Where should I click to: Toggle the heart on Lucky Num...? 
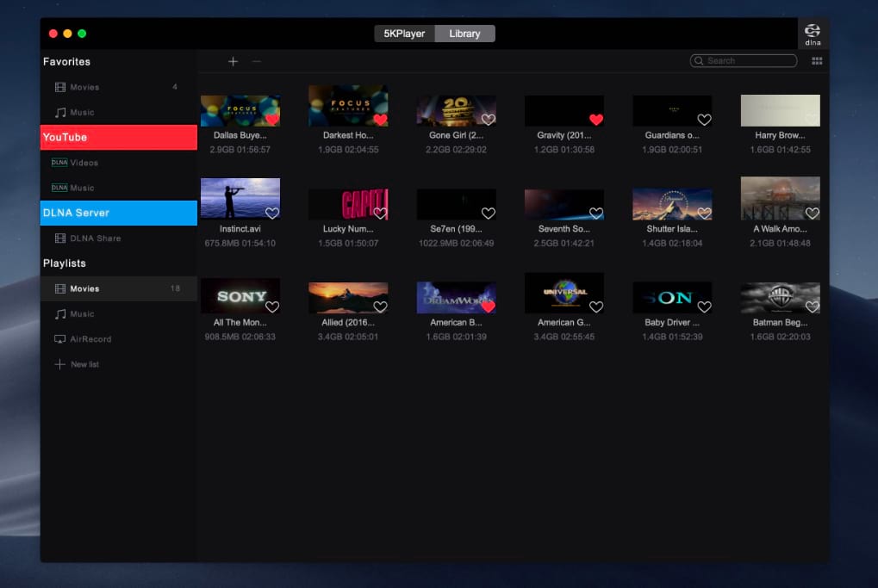[380, 213]
